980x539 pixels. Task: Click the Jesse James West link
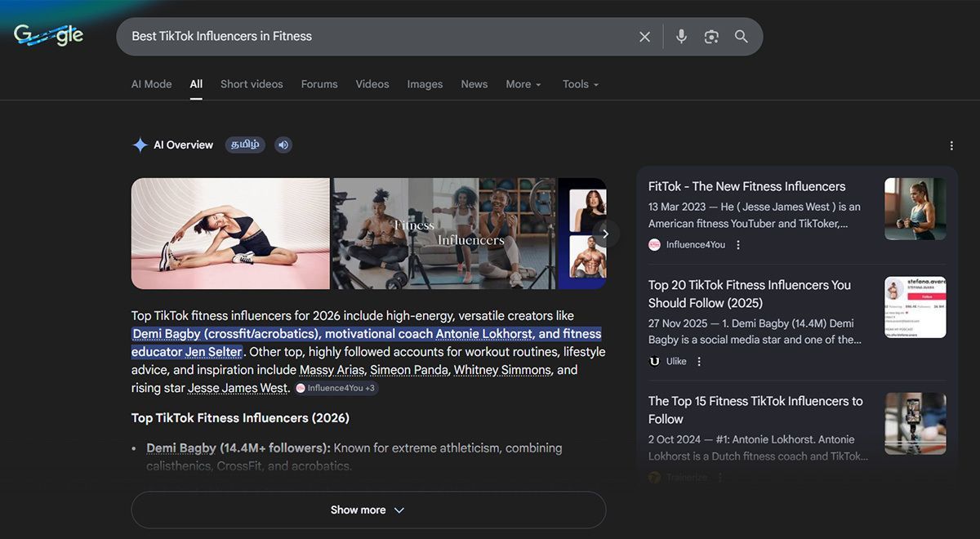[238, 388]
